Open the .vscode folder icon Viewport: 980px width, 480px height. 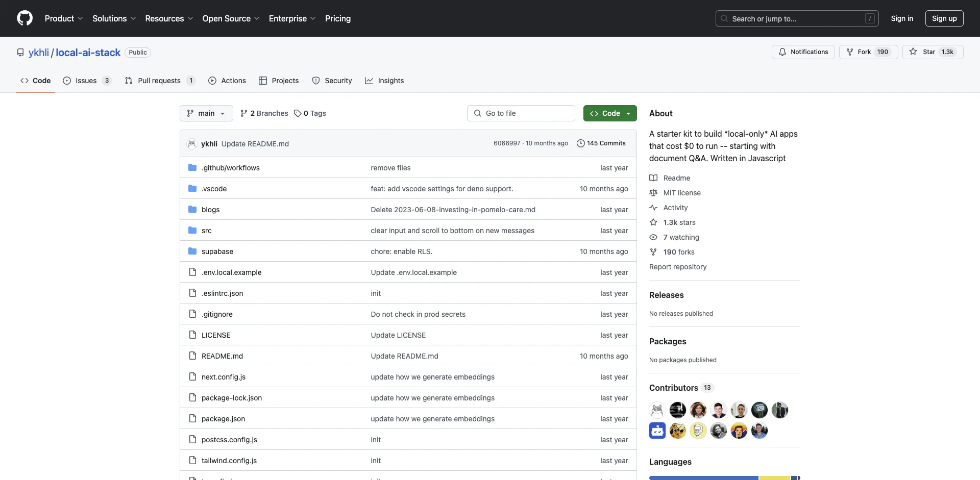pyautogui.click(x=192, y=188)
